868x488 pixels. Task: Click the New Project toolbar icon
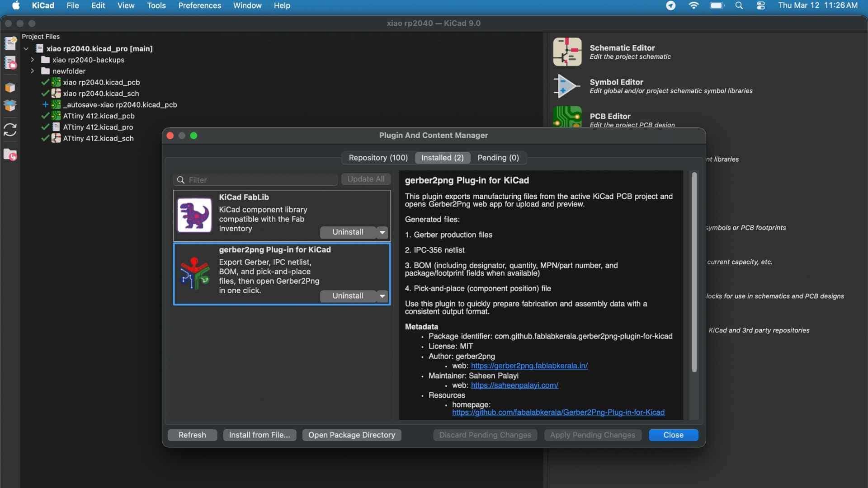[10, 43]
